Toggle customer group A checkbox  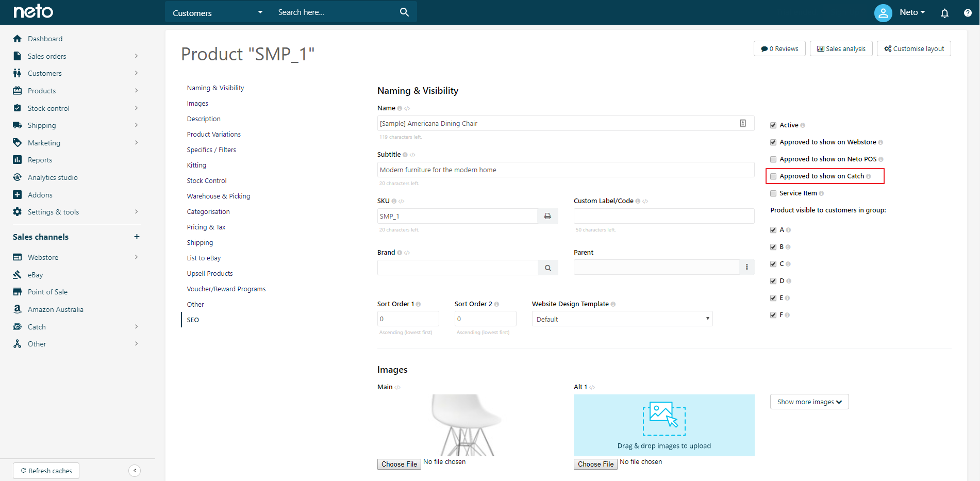tap(773, 230)
